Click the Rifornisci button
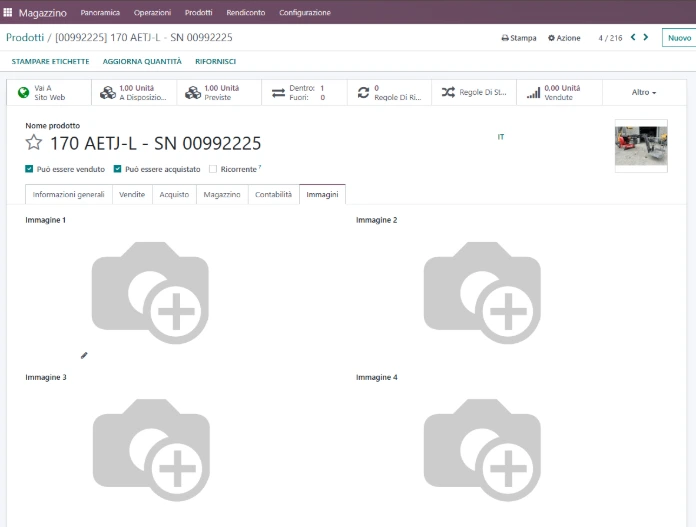The height and width of the screenshot is (527, 696). (215, 61)
